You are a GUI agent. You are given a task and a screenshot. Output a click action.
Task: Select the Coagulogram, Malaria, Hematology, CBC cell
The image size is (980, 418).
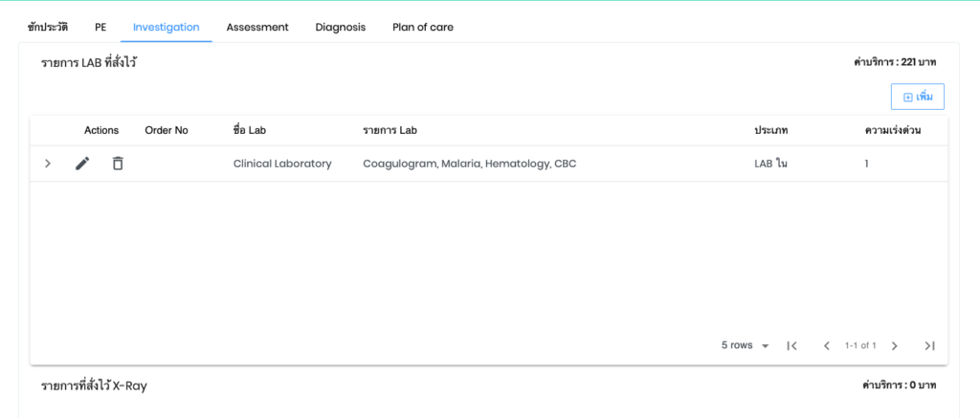469,164
